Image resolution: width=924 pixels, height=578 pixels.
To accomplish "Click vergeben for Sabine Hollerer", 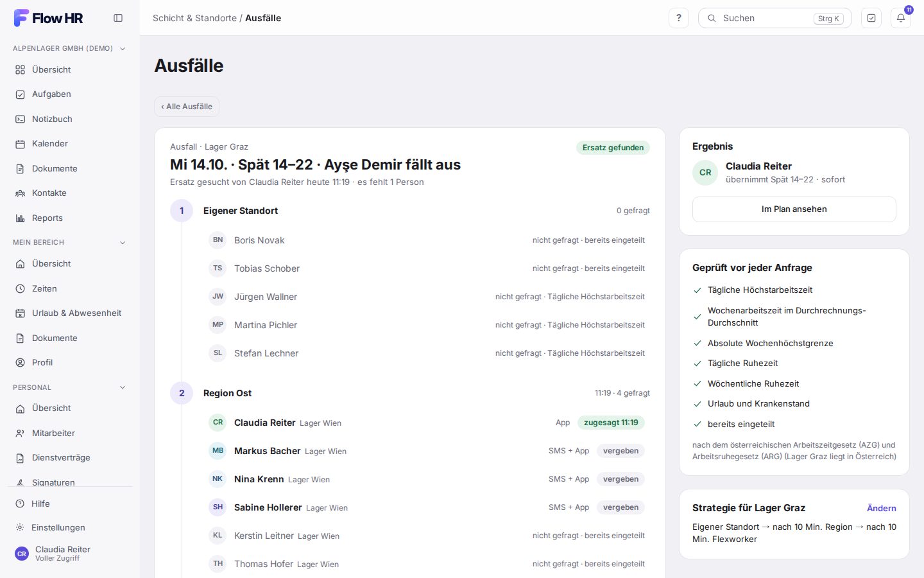I will [x=620, y=507].
